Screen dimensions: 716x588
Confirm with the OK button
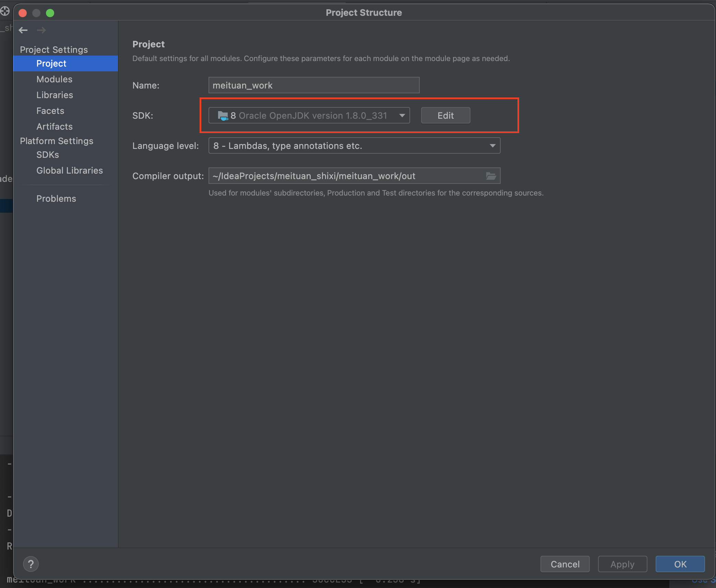tap(680, 564)
